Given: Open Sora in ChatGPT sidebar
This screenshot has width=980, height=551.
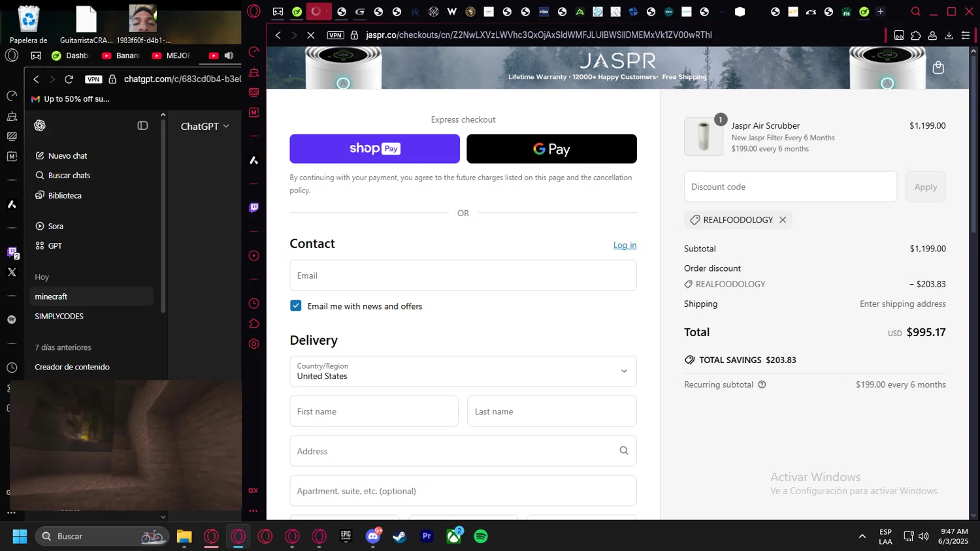Looking at the screenshot, I should pos(91,226).
